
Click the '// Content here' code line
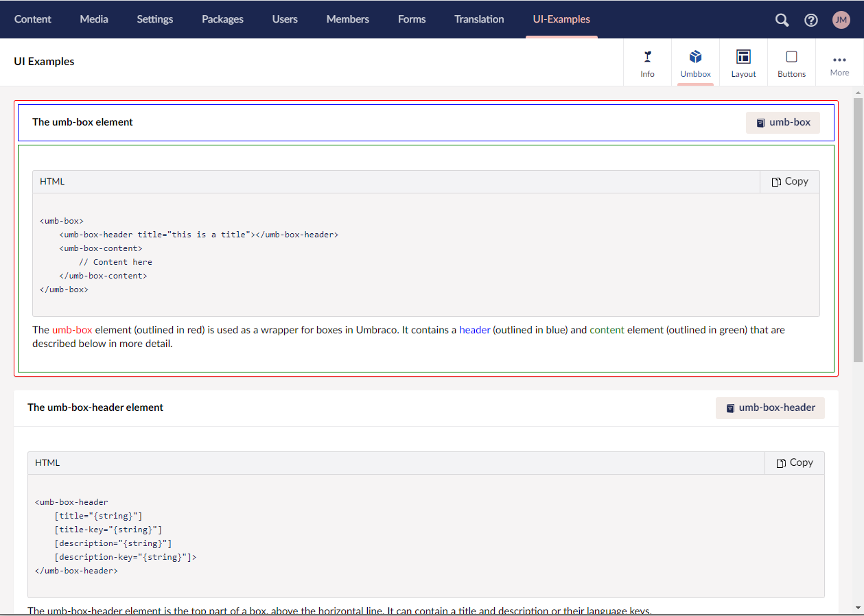point(115,262)
